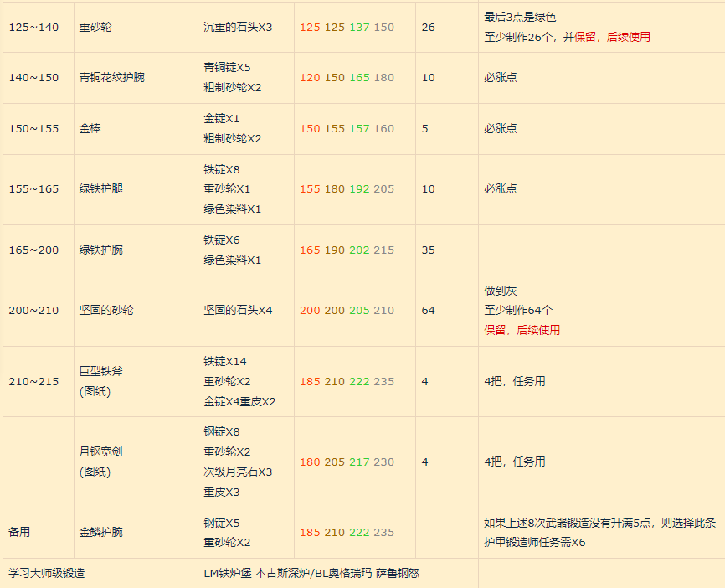Click the 绿铁护腕 item name
The height and width of the screenshot is (588, 725).
pyautogui.click(x=100, y=250)
